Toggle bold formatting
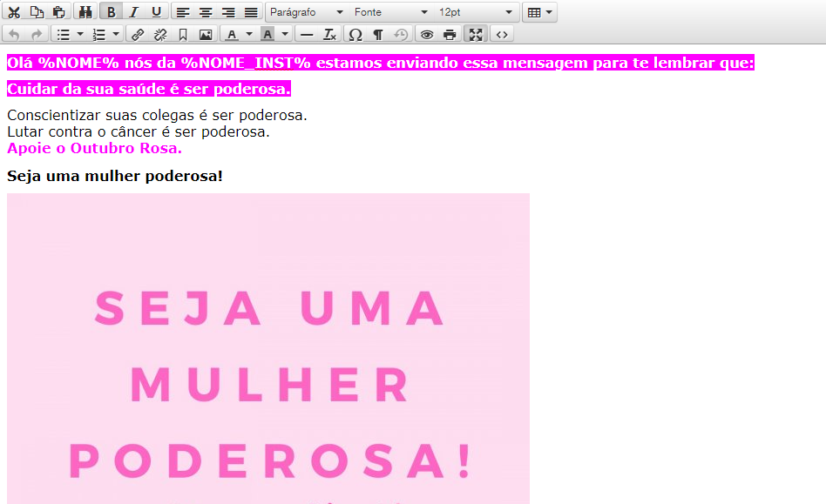Screen dimensions: 826x504 [x=111, y=11]
